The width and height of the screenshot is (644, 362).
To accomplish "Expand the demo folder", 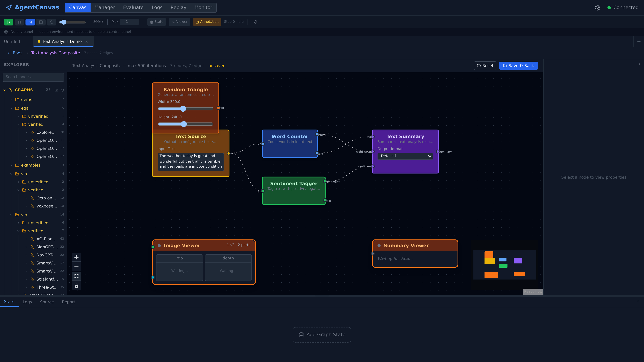I will point(11,99).
